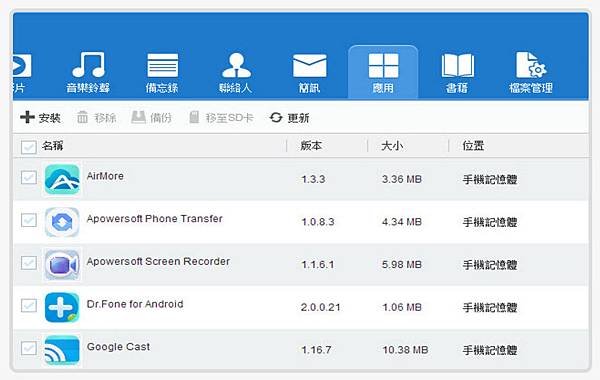Click version value 1.16.7
This screenshot has height=380, width=600.
click(x=316, y=350)
